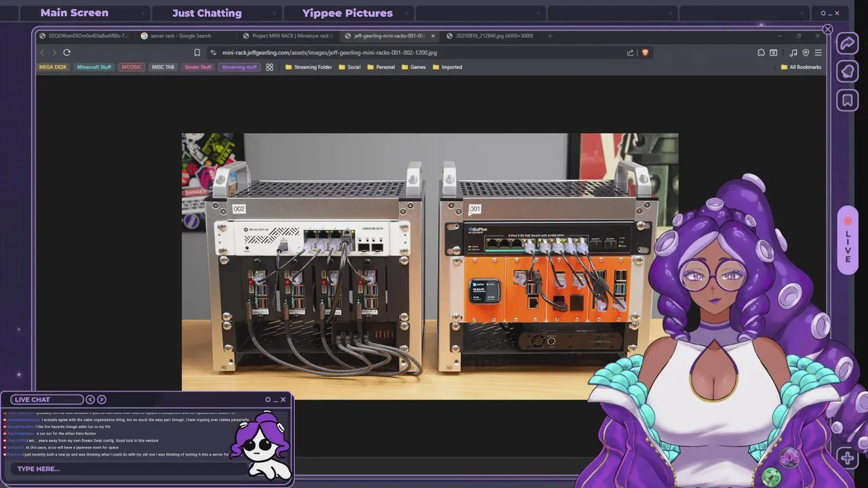The width and height of the screenshot is (868, 488).
Task: View site information icon left of the URL
Action: 213,52
